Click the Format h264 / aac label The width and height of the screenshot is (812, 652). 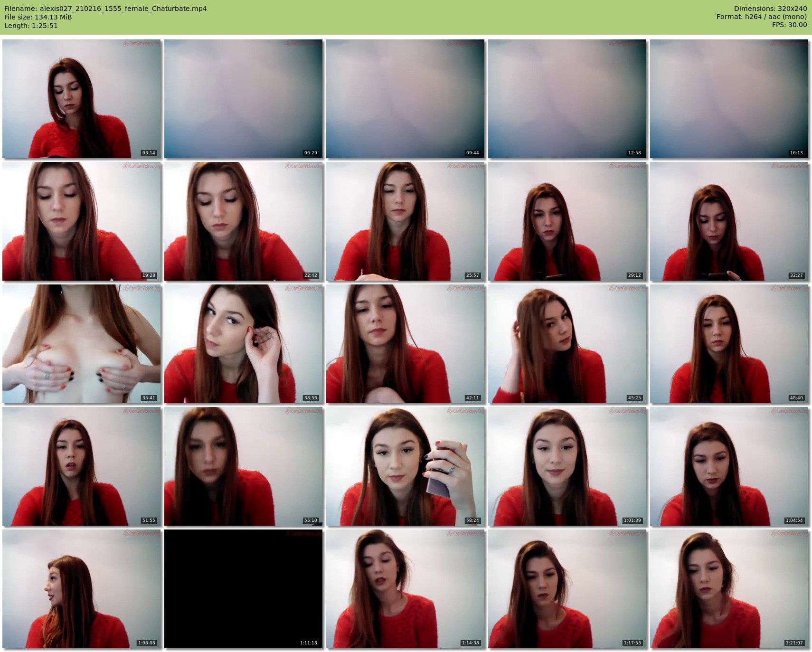click(x=761, y=17)
